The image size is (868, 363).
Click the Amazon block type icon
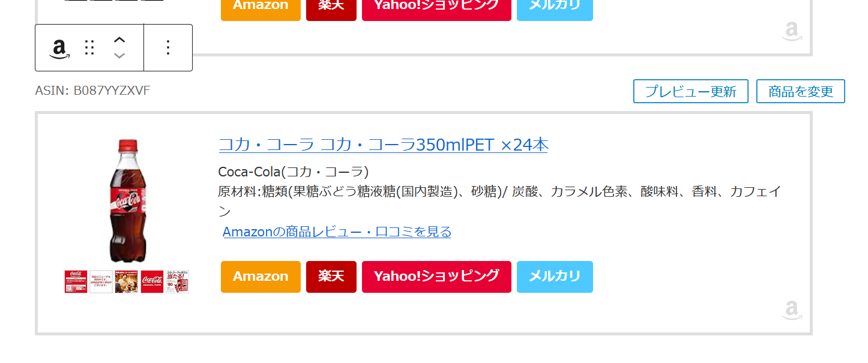tap(59, 48)
